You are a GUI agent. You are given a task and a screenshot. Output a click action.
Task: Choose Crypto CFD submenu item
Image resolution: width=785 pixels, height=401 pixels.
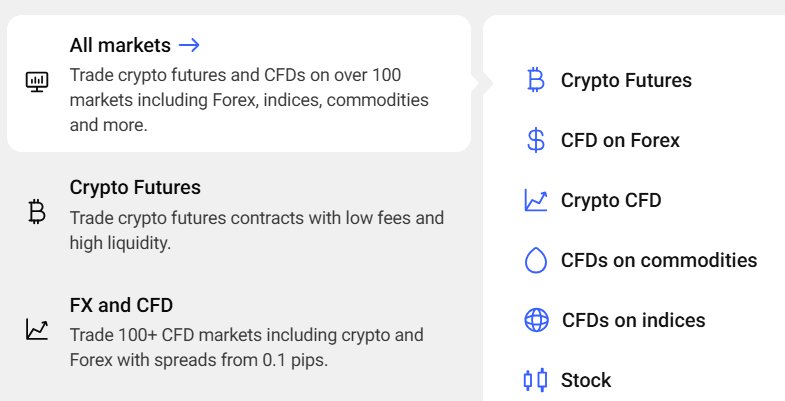[611, 200]
